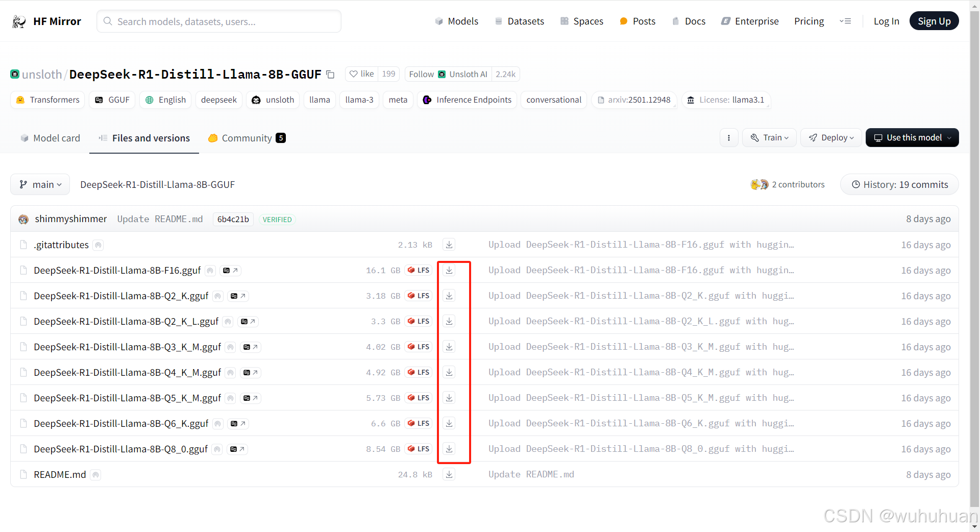Open the unsloth organization link in title

[x=41, y=75]
